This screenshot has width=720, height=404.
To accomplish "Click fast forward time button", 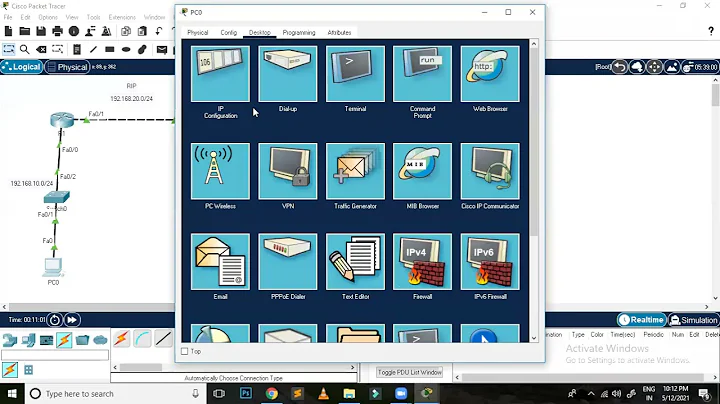I will [x=72, y=320].
